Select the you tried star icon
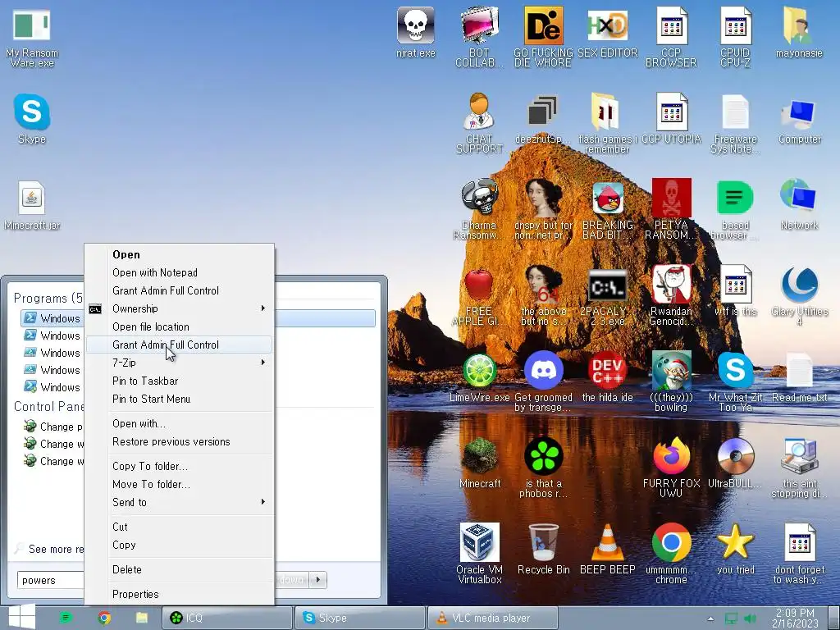Viewport: 840px width, 630px height. pyautogui.click(x=735, y=541)
